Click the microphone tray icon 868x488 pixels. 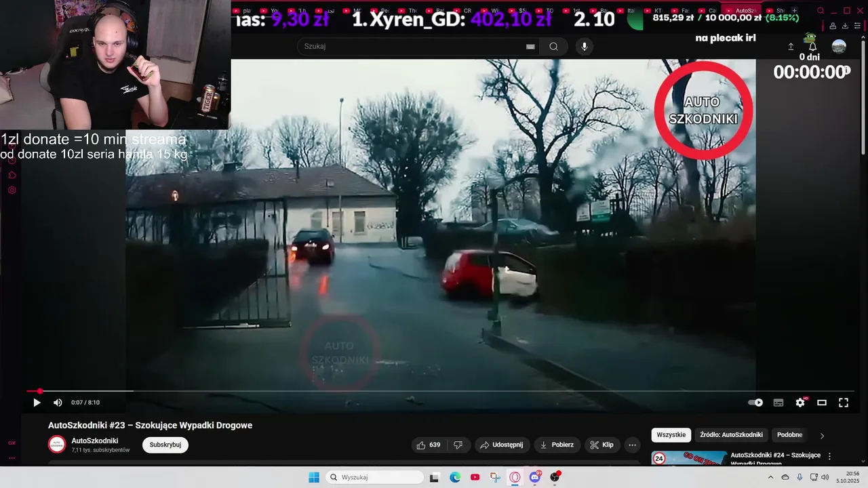pos(800,477)
